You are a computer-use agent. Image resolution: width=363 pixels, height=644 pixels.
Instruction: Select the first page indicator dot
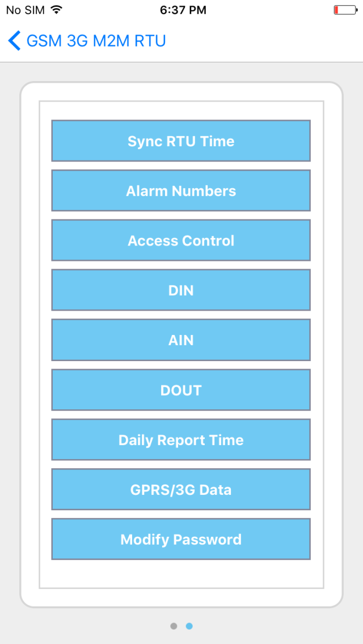point(174,626)
